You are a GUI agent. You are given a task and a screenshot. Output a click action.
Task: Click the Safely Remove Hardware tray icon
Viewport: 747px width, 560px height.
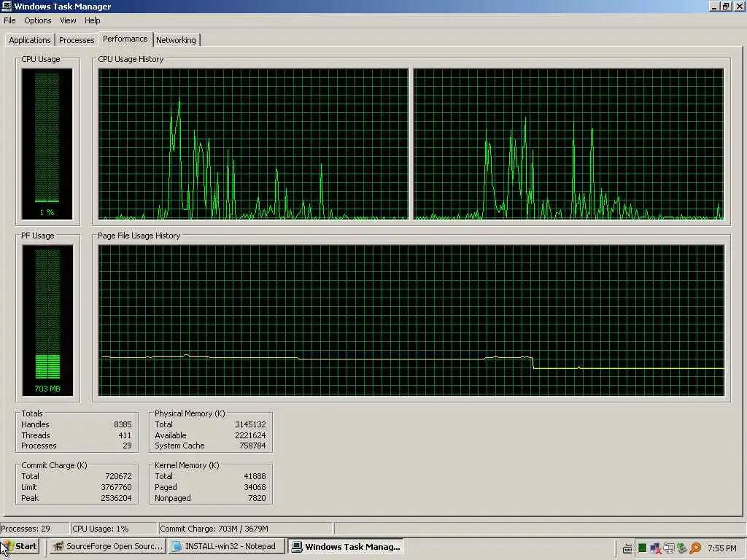[682, 548]
